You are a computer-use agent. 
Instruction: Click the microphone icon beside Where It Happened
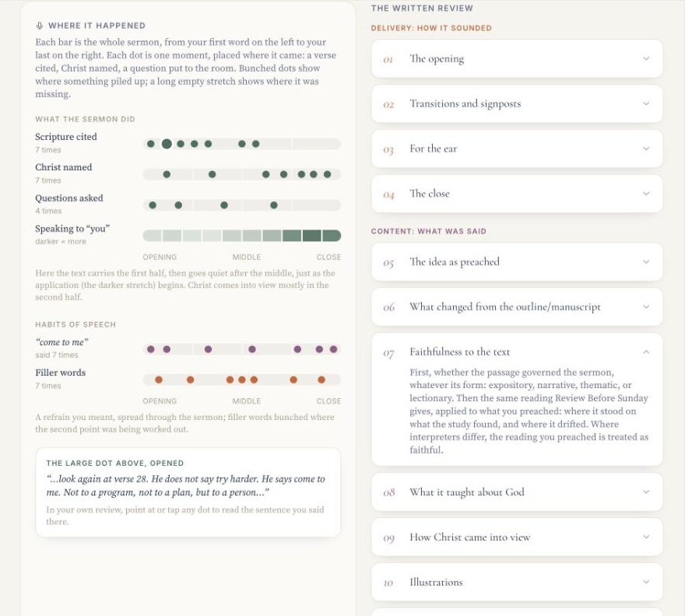pos(40,26)
